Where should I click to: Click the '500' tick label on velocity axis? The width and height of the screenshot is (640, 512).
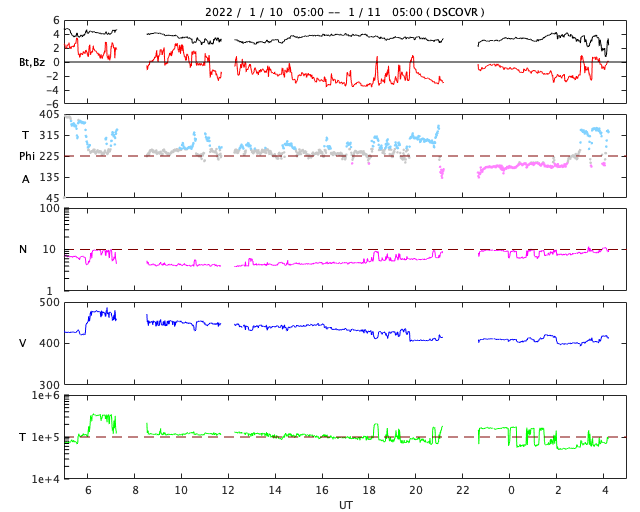click(49, 303)
